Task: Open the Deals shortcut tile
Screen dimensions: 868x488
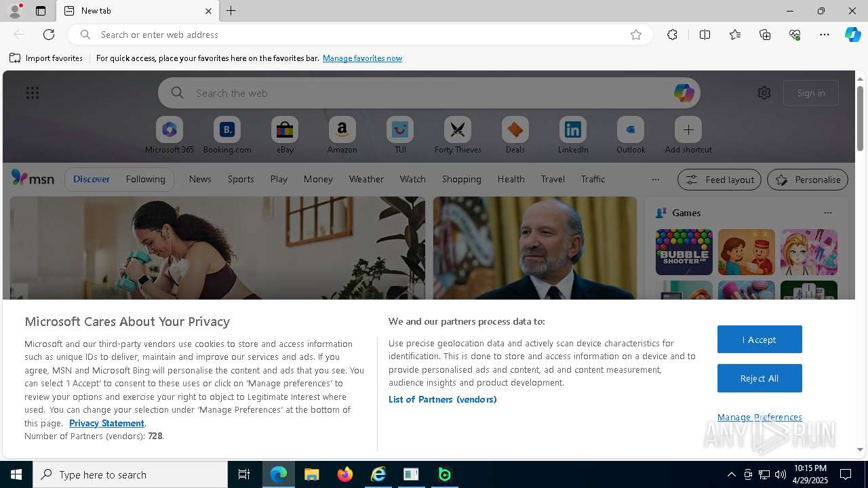Action: click(515, 135)
